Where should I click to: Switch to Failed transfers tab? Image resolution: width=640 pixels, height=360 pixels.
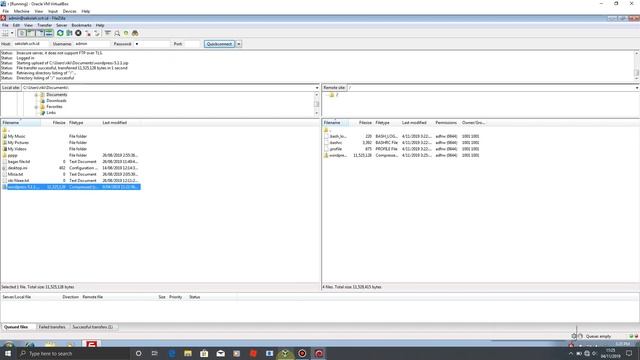coord(52,327)
